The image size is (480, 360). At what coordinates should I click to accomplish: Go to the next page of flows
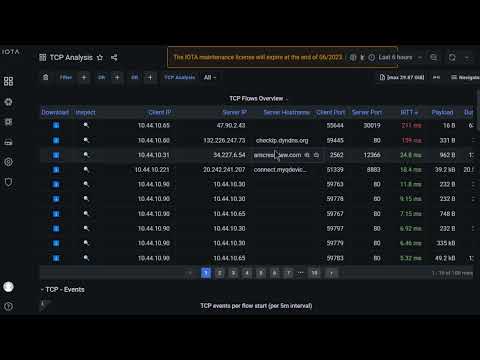[331, 273]
